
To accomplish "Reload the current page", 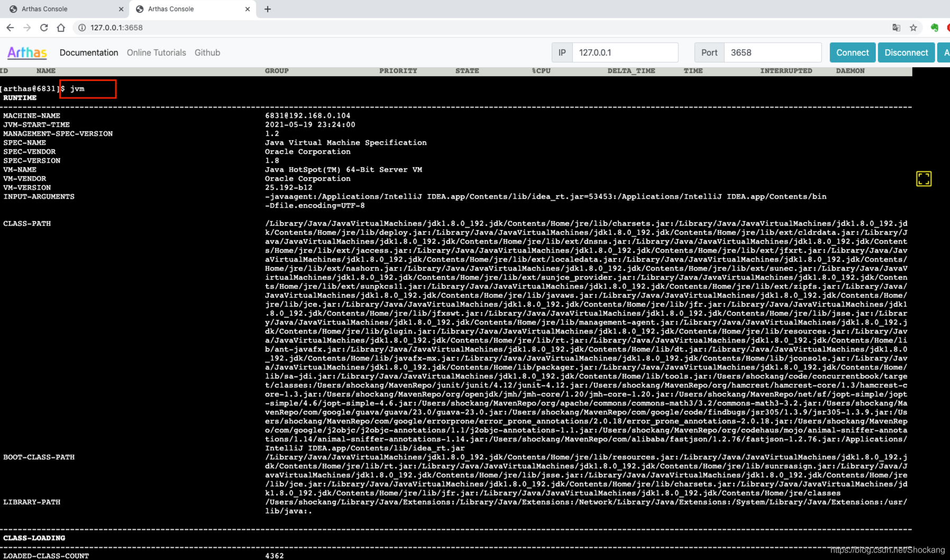I will [44, 27].
